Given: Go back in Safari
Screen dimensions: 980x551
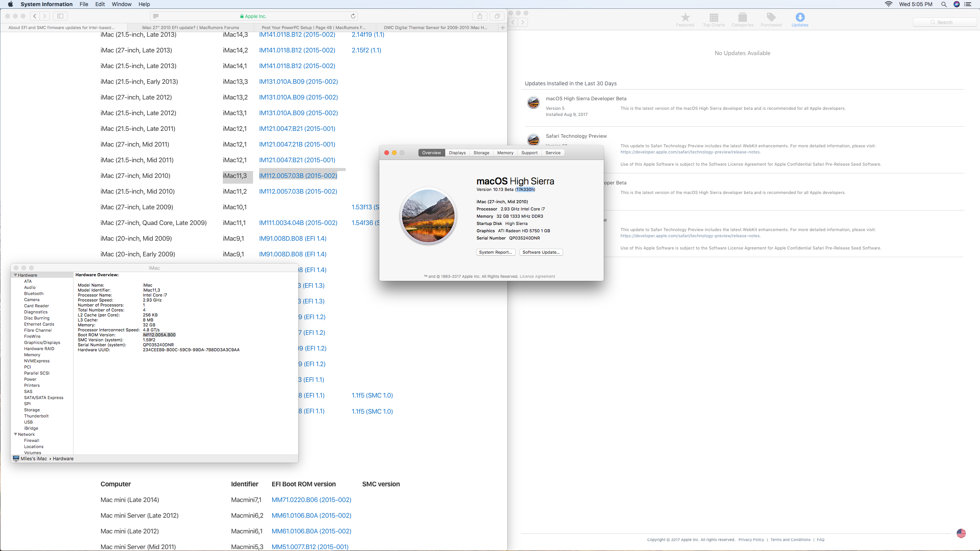Looking at the screenshot, I should point(35,16).
